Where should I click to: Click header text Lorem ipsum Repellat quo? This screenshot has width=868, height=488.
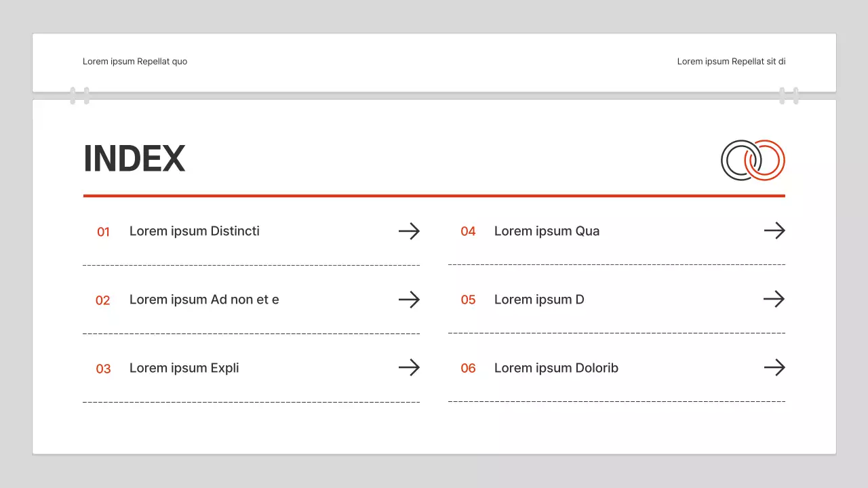tap(135, 62)
